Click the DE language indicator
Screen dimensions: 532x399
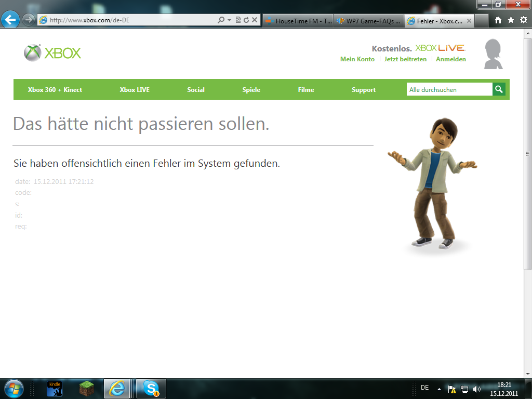point(425,388)
